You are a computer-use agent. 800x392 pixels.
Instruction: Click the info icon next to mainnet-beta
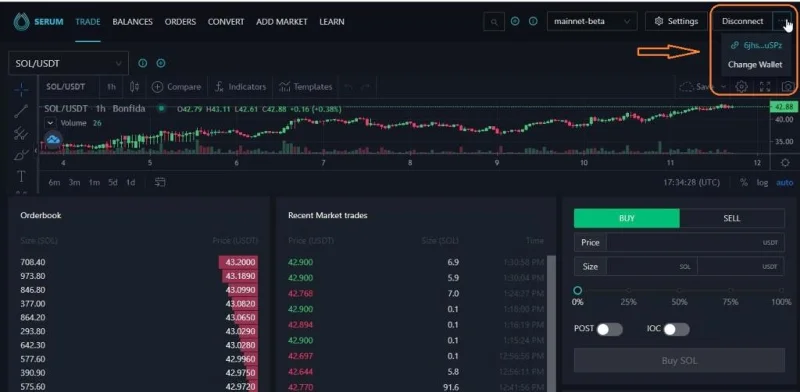[533, 21]
